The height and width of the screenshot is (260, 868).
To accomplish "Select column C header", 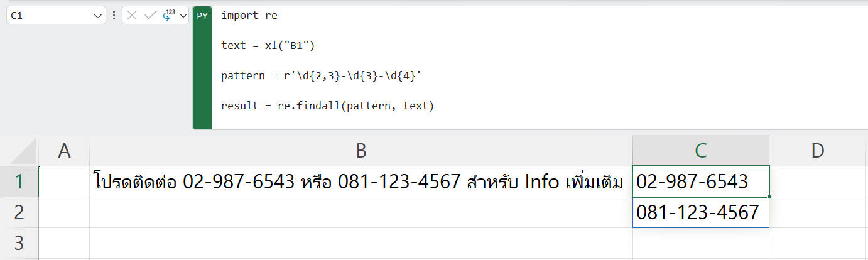I will point(701,150).
